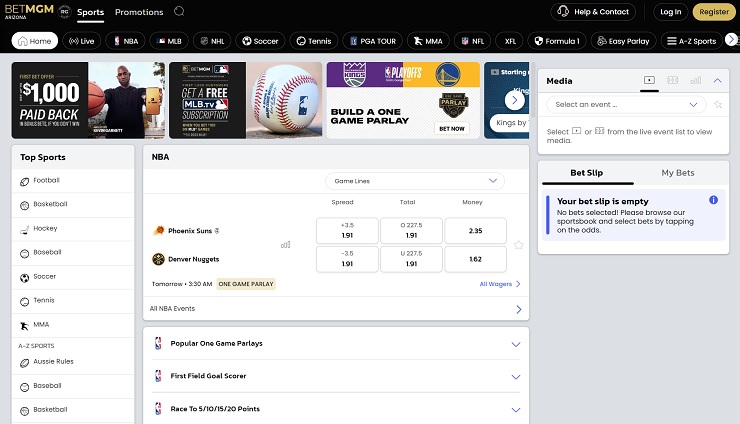The height and width of the screenshot is (424, 740).
Task: Click the gold Register button
Action: click(x=714, y=12)
